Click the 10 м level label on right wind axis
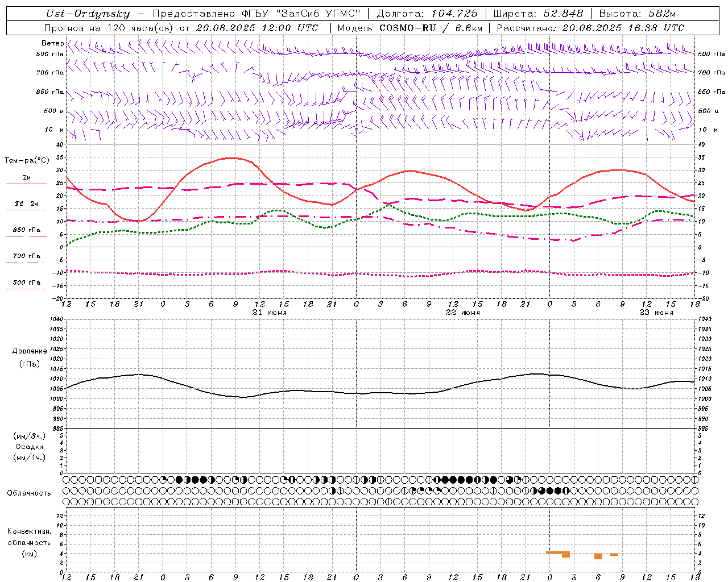The height and width of the screenshot is (582, 728). coord(708,130)
